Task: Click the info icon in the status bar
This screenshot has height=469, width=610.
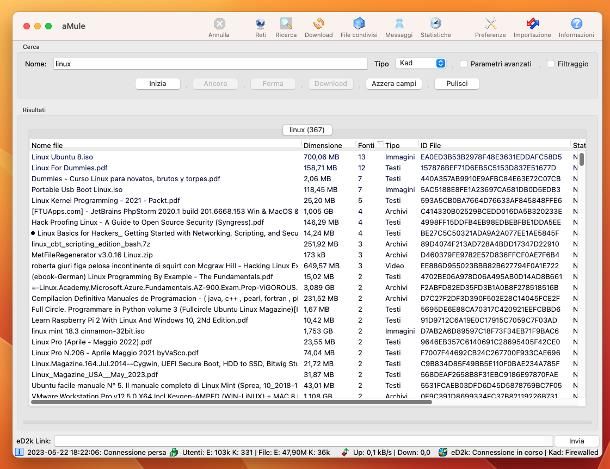Action: click(19, 452)
